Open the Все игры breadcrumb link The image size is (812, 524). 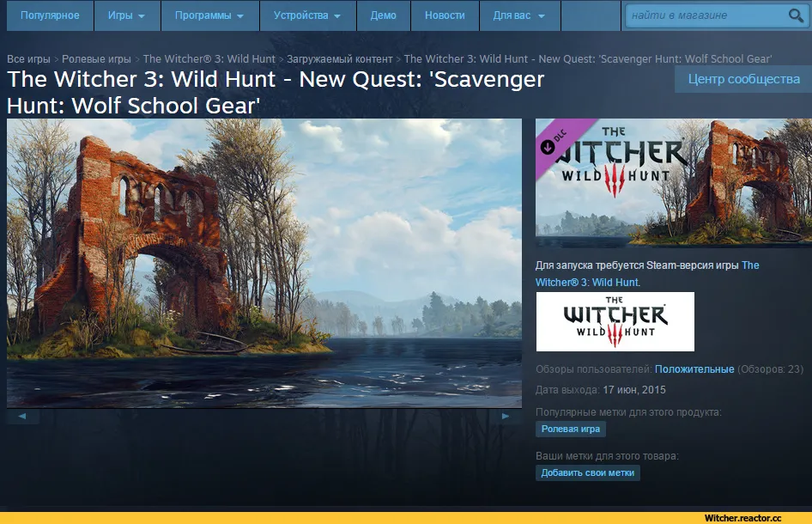click(x=28, y=59)
